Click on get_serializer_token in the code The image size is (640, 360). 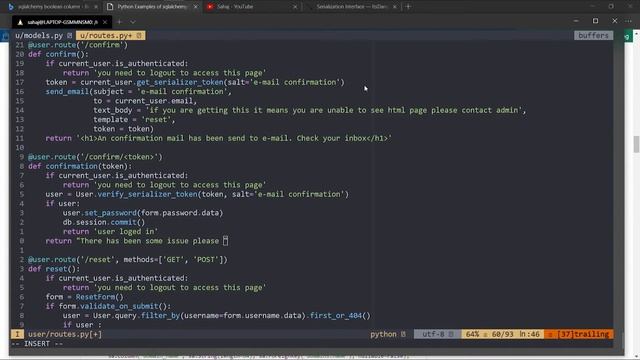point(180,82)
